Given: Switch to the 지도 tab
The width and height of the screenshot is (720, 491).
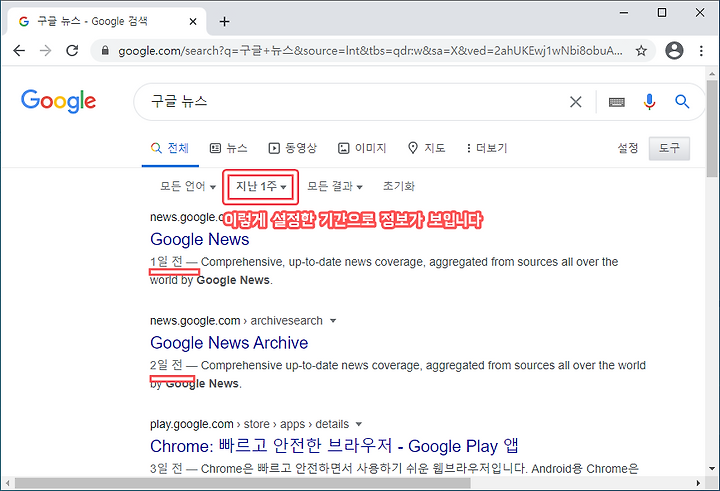Looking at the screenshot, I should [427, 148].
